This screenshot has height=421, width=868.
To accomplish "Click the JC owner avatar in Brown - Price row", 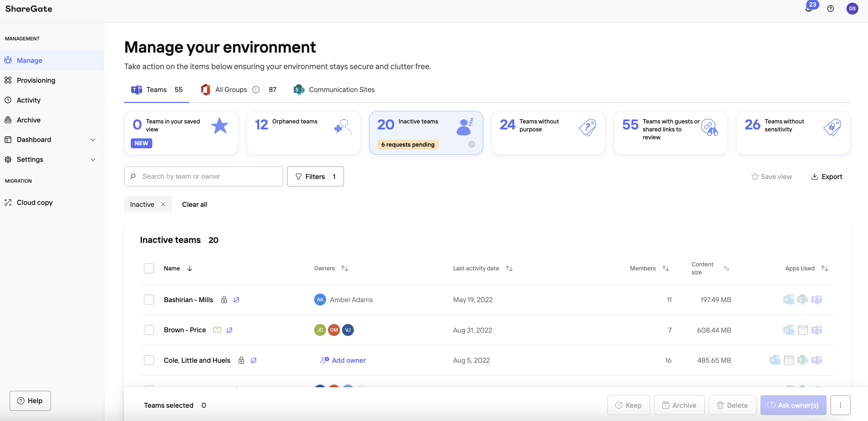I will (x=320, y=330).
